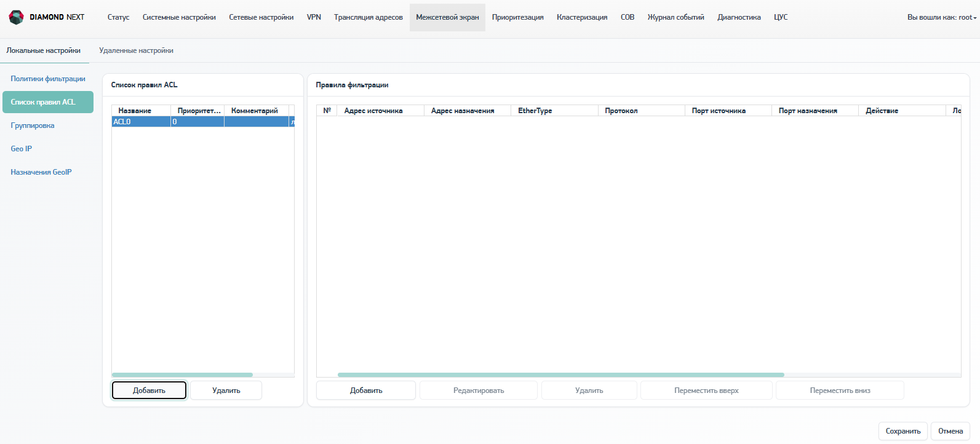980x444 pixels.
Task: Open the Кластеризация section
Action: click(582, 17)
